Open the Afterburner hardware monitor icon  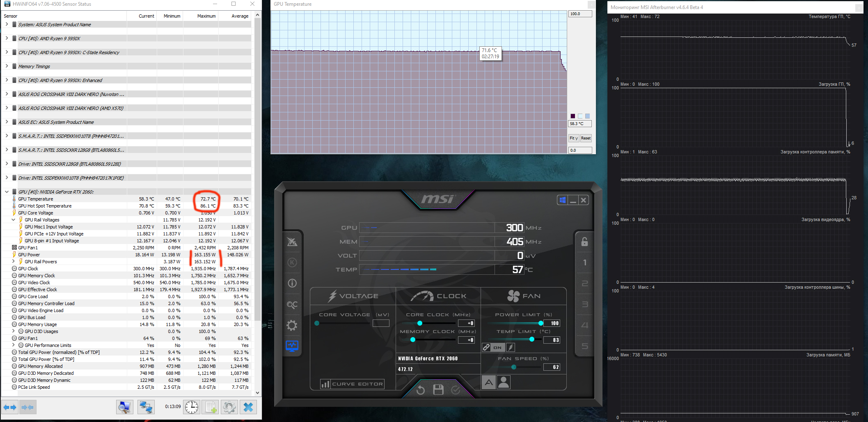292,347
